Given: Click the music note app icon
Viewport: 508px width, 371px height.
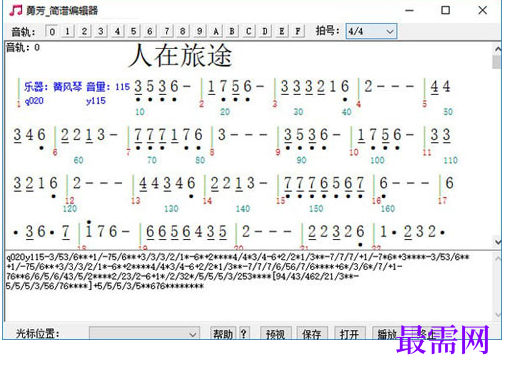Looking at the screenshot, I should pyautogui.click(x=15, y=10).
